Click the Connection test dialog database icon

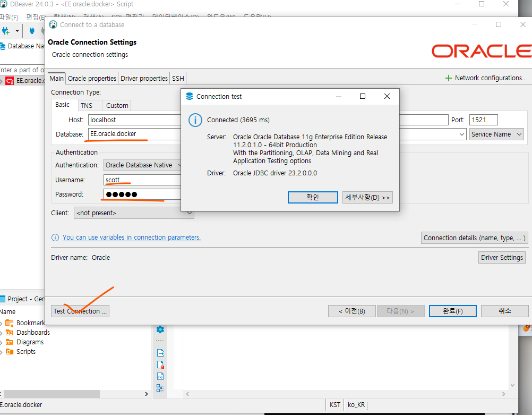pyautogui.click(x=190, y=97)
